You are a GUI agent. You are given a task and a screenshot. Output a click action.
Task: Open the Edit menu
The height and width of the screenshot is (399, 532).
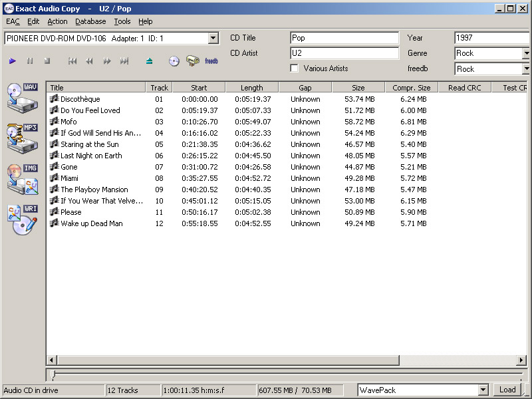point(33,22)
